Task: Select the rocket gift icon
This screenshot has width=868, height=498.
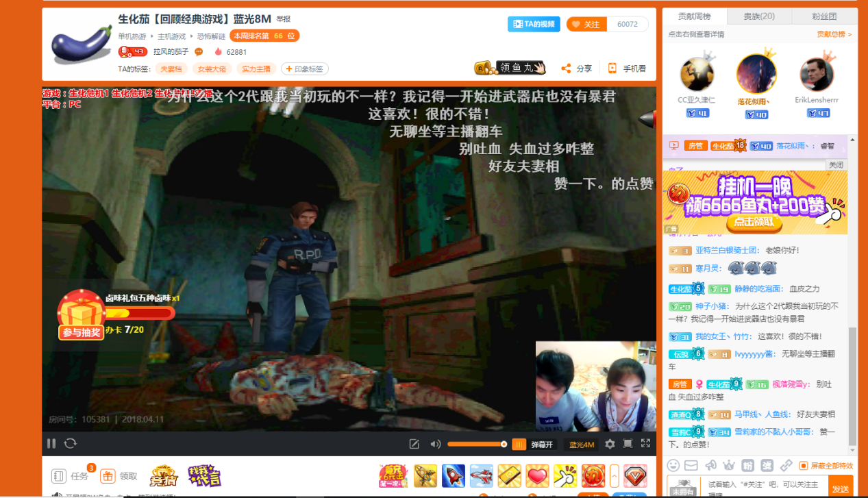Action: coord(454,475)
